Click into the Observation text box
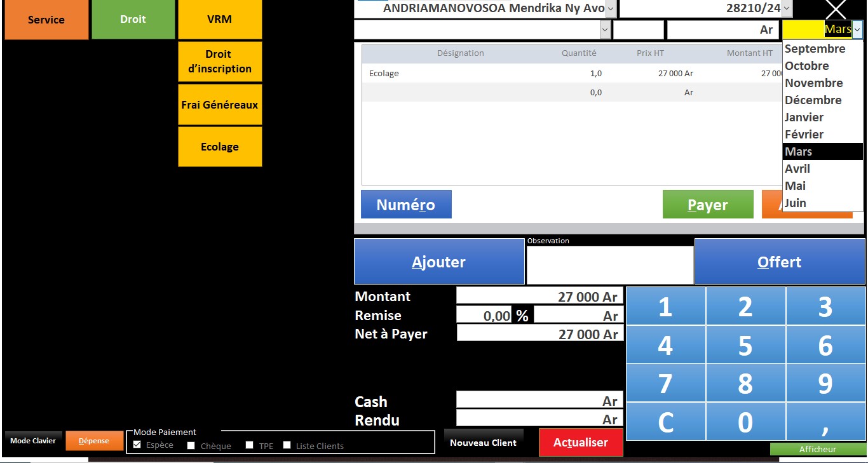This screenshot has height=463, width=868. click(x=609, y=265)
